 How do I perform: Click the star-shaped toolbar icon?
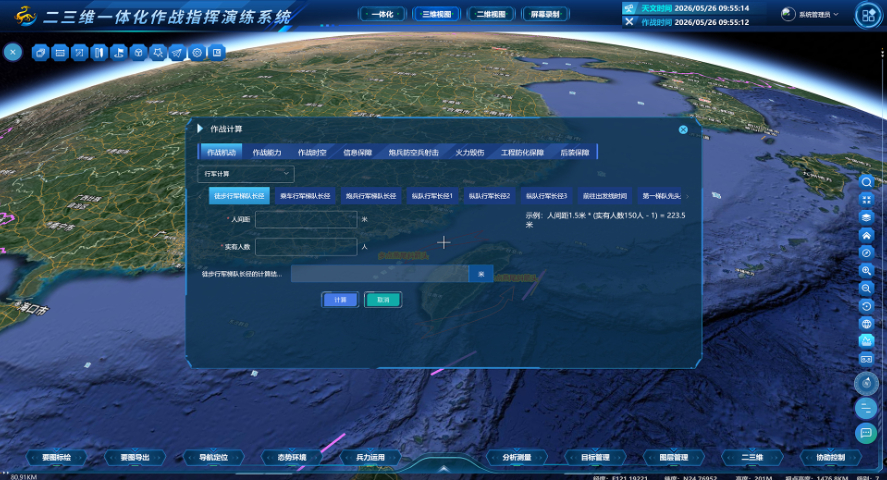158,53
